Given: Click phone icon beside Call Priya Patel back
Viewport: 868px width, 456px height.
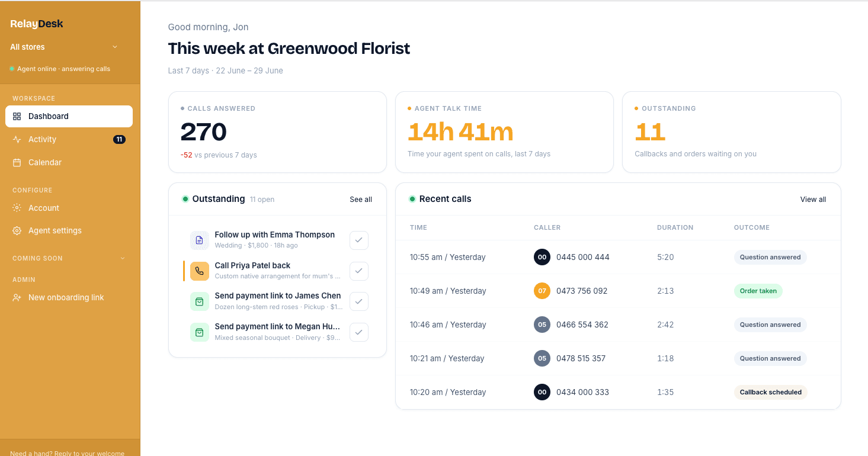Looking at the screenshot, I should click(x=200, y=271).
